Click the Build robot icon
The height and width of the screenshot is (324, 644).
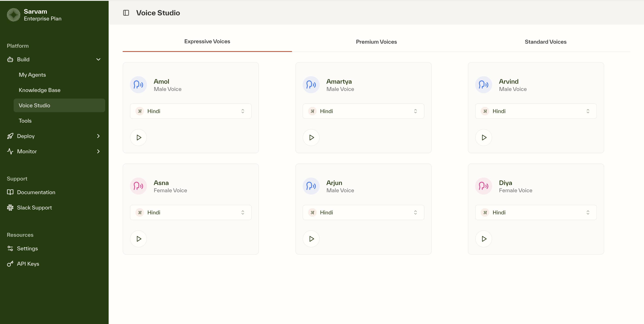(10, 59)
